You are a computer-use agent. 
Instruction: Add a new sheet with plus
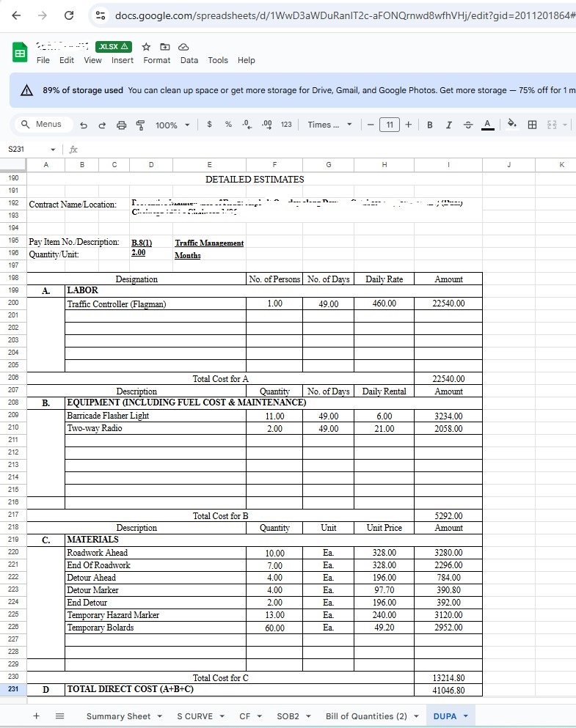point(36,716)
